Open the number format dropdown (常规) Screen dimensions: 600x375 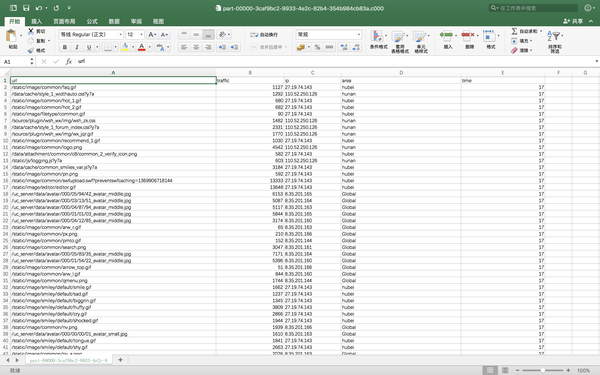(359, 34)
